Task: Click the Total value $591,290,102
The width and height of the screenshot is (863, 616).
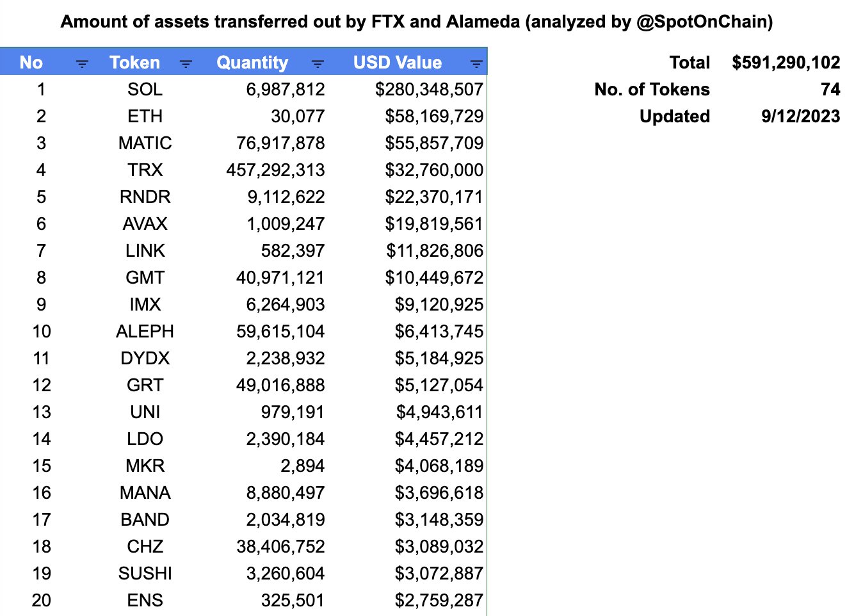Action: pos(786,63)
